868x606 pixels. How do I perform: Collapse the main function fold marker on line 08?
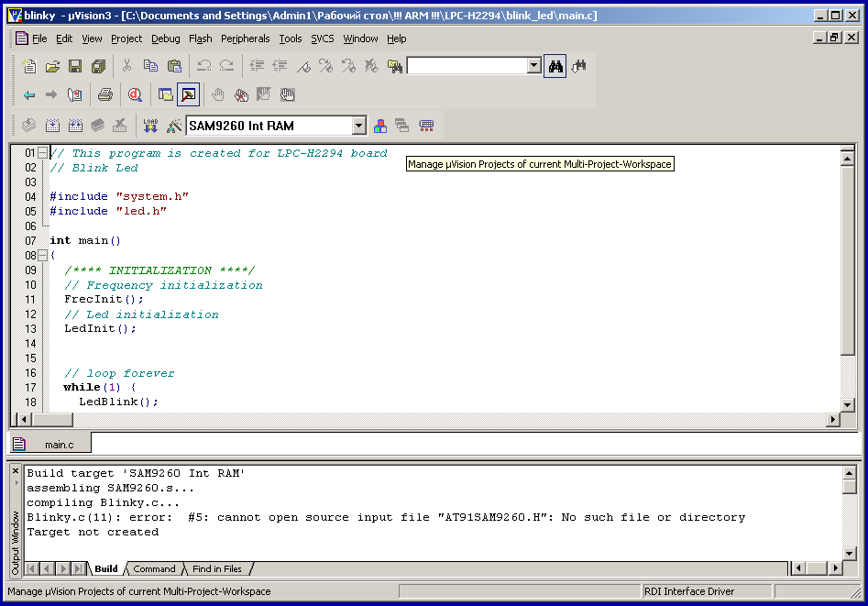[42, 256]
